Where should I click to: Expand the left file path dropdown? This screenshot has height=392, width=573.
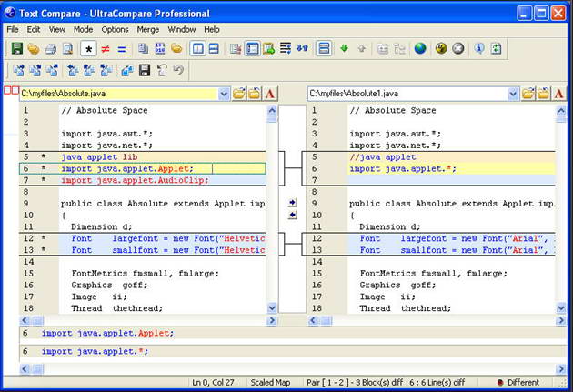(x=224, y=94)
